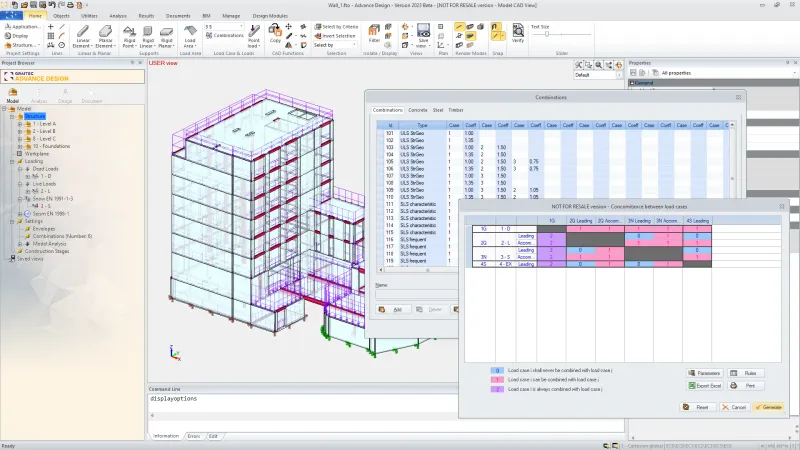Click the blue '0' legend swatch
Image resolution: width=800 pixels, height=450 pixels.
497,370
